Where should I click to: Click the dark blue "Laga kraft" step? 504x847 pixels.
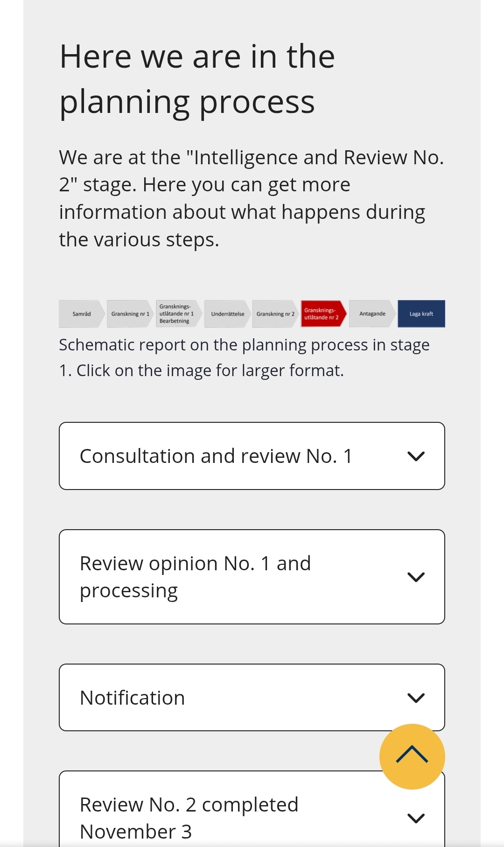click(421, 314)
